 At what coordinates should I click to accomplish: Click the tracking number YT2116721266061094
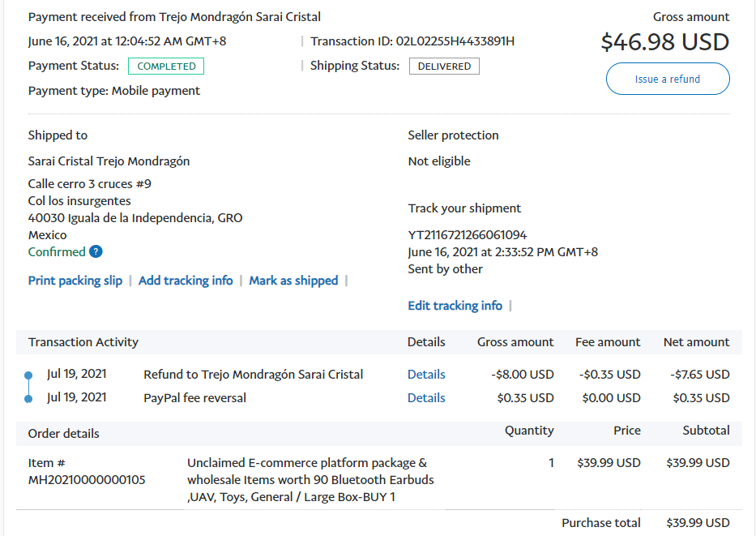click(x=468, y=235)
